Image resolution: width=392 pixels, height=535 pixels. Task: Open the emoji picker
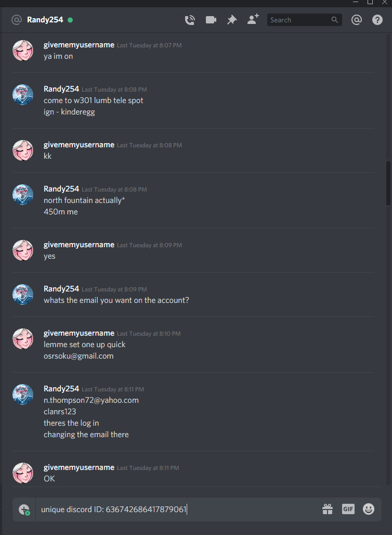[x=369, y=509]
